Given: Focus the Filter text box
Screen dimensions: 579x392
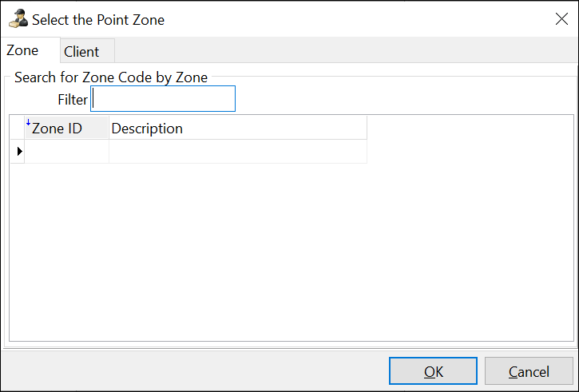Looking at the screenshot, I should point(164,99).
